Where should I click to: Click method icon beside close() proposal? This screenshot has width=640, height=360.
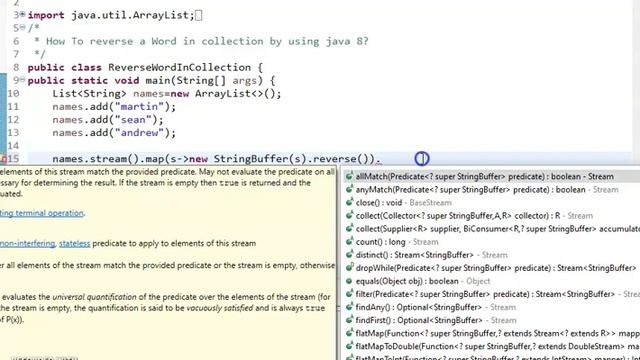349,202
